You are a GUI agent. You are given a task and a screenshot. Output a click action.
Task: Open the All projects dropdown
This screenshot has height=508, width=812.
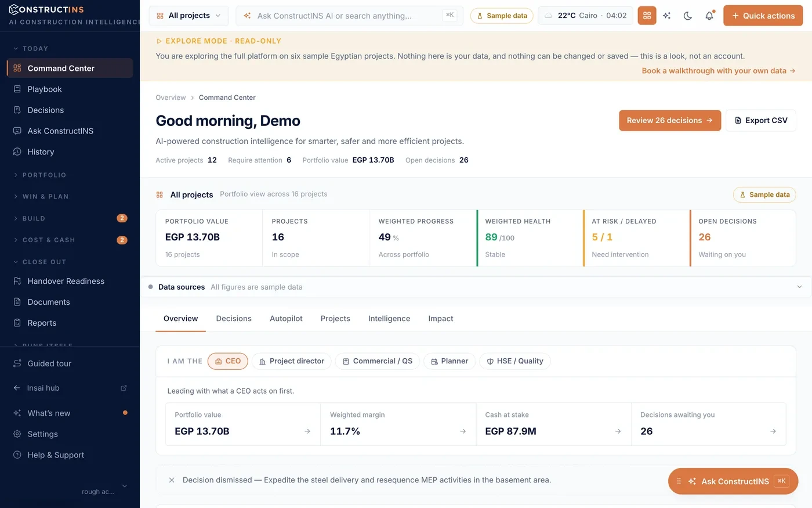click(188, 16)
